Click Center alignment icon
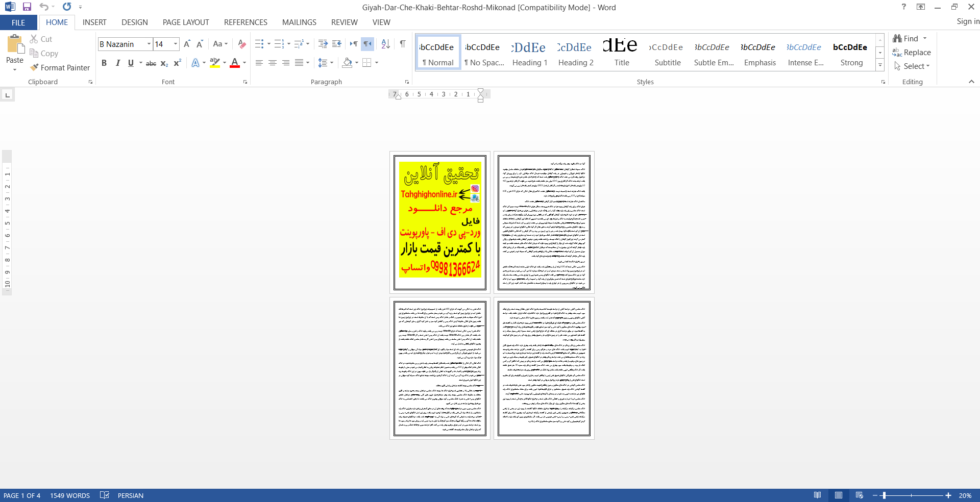 pos(273,63)
